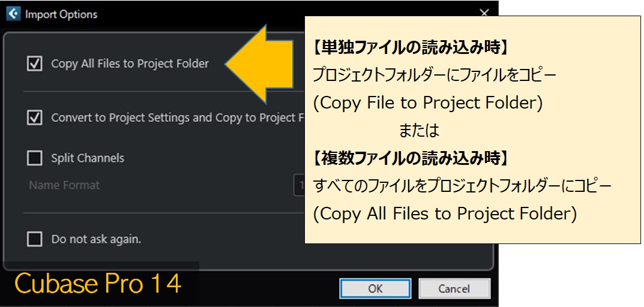Screen dimensions: 644x307
Task: Enable the Split Channels checkbox
Action: 34,158
